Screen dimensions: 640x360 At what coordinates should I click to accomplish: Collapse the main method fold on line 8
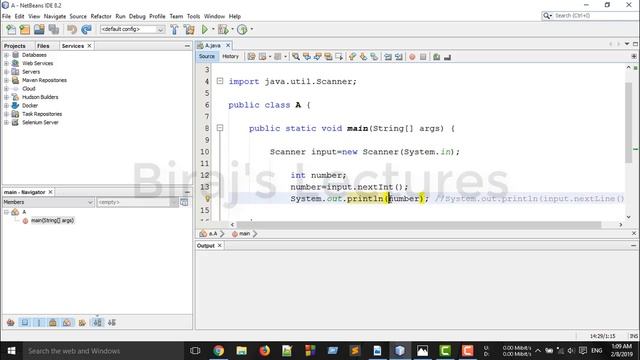[220, 128]
